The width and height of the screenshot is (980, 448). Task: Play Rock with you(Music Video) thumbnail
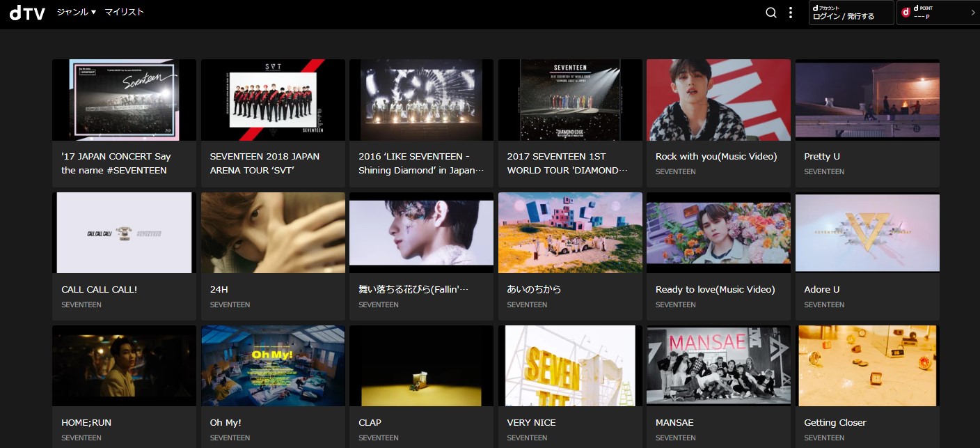718,100
